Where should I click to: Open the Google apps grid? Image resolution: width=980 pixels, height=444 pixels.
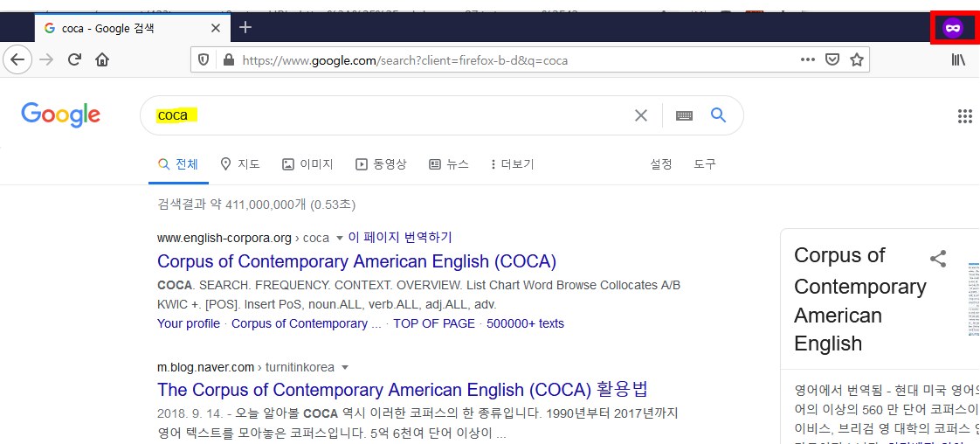point(965,115)
